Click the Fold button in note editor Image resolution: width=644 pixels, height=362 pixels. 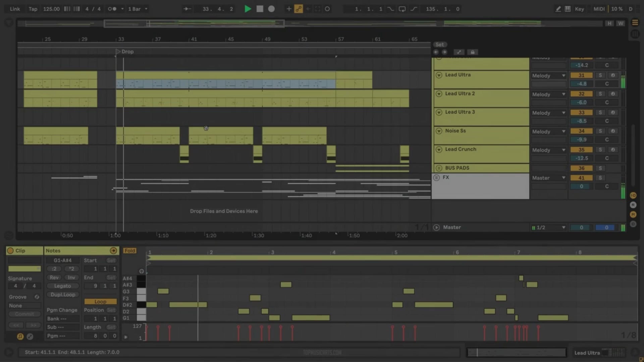[130, 251]
